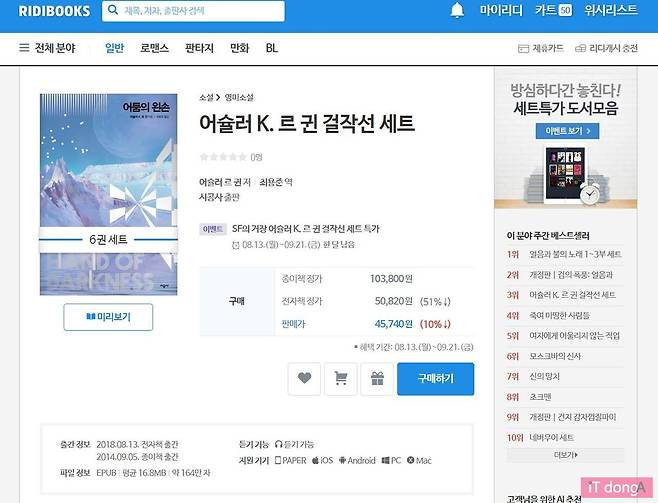This screenshot has height=503, width=658.
Task: Open the hamburger menu icon for 전체 분야
Action: (x=24, y=48)
